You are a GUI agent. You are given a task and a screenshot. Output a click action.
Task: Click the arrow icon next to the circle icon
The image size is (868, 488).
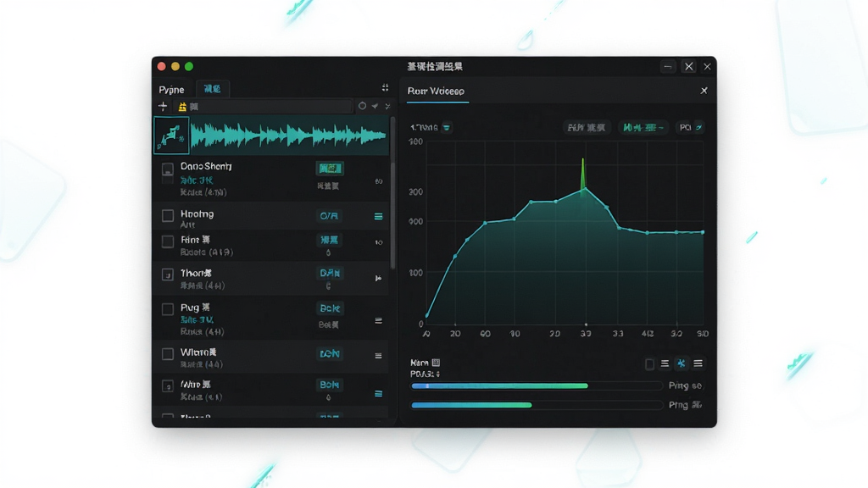376,106
